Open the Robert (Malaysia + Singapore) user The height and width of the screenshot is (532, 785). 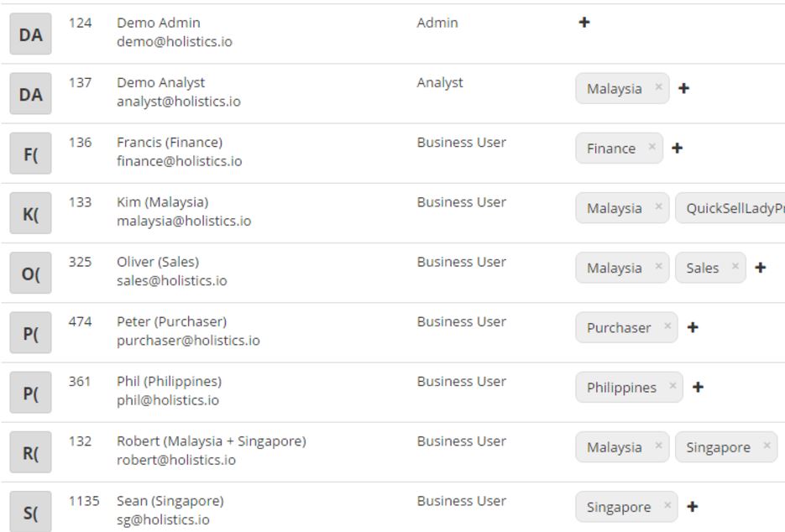pyautogui.click(x=211, y=441)
